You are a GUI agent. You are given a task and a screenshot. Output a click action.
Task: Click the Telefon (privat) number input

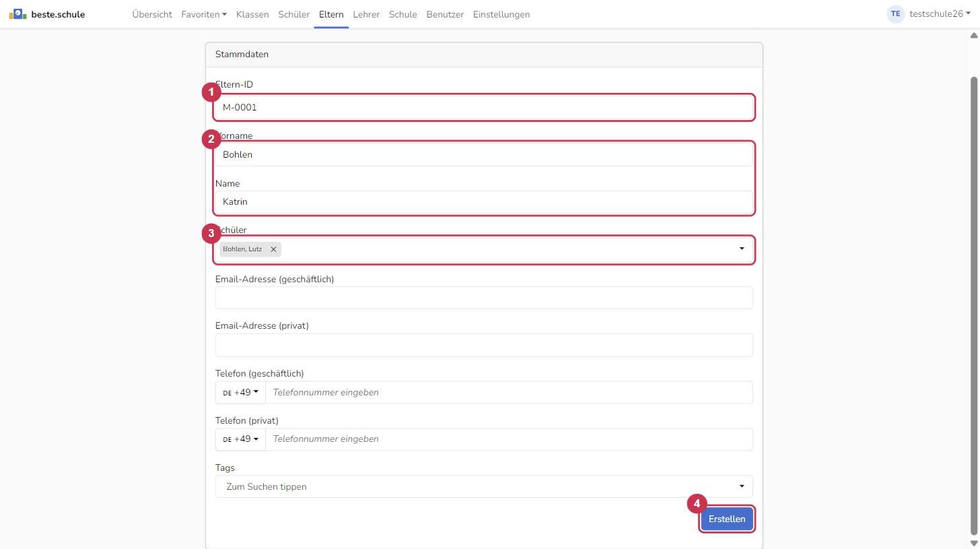point(509,439)
